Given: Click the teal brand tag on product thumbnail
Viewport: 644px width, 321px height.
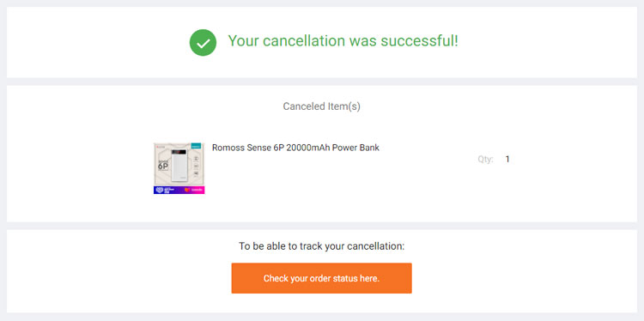Looking at the screenshot, I should coord(196,146).
